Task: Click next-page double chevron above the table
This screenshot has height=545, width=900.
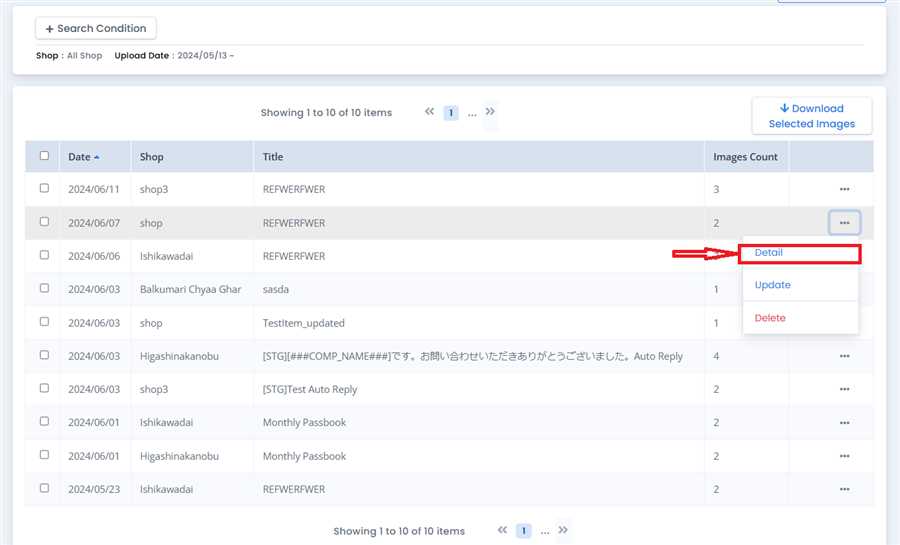Action: [490, 112]
